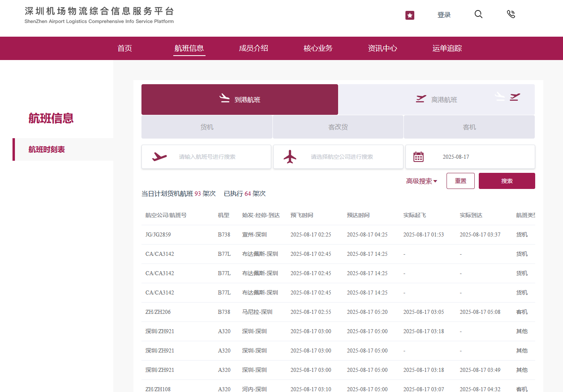Click the 实际到达 column header
563x392 pixels.
click(471, 216)
